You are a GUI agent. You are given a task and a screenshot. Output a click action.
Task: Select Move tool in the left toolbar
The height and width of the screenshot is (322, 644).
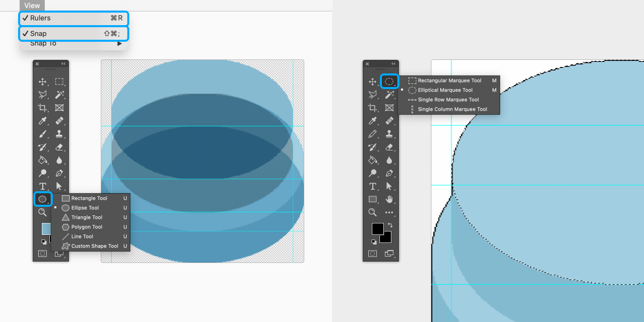tap(43, 82)
